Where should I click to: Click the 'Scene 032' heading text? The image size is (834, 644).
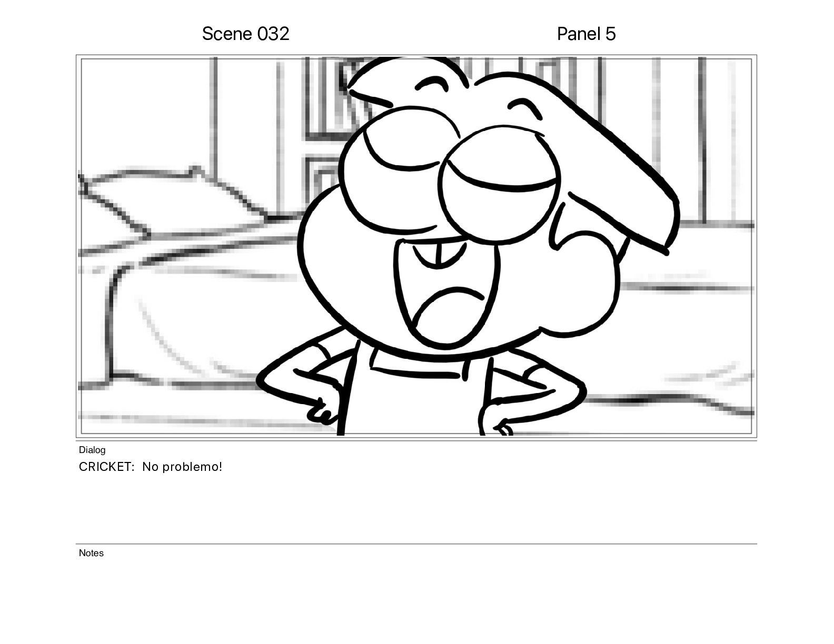tap(245, 34)
